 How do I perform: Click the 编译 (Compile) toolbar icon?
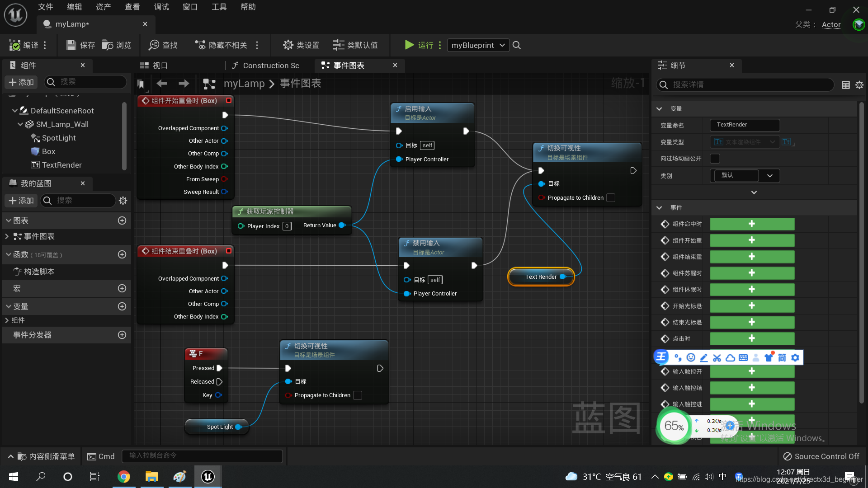pyautogui.click(x=15, y=45)
